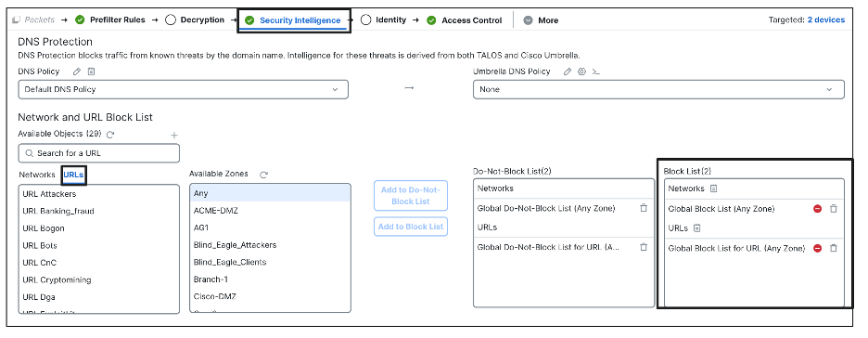Open the More menu in policy flow
The image size is (868, 338).
tap(541, 20)
